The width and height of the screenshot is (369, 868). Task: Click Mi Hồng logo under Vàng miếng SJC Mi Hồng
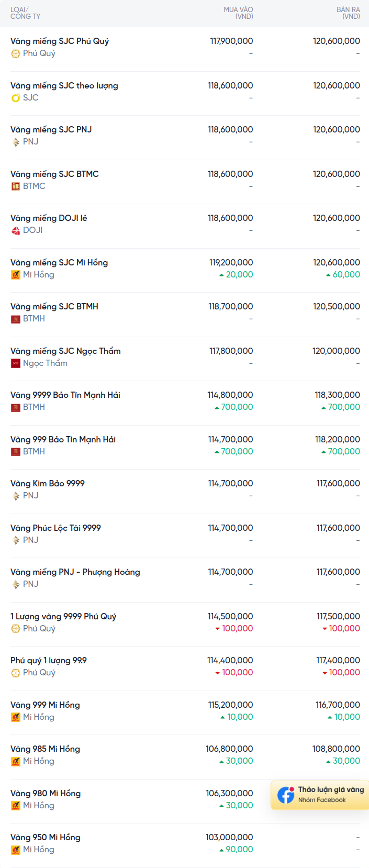coord(16,275)
